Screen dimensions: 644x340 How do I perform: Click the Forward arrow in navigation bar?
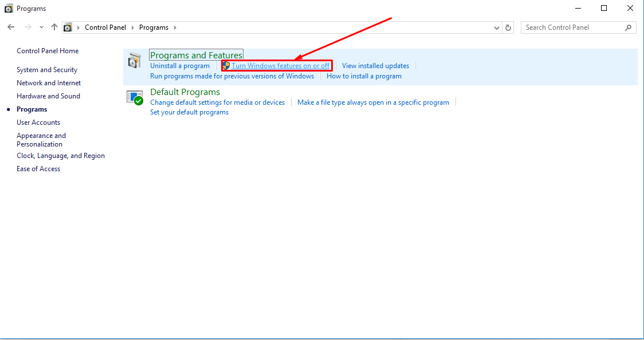28,27
